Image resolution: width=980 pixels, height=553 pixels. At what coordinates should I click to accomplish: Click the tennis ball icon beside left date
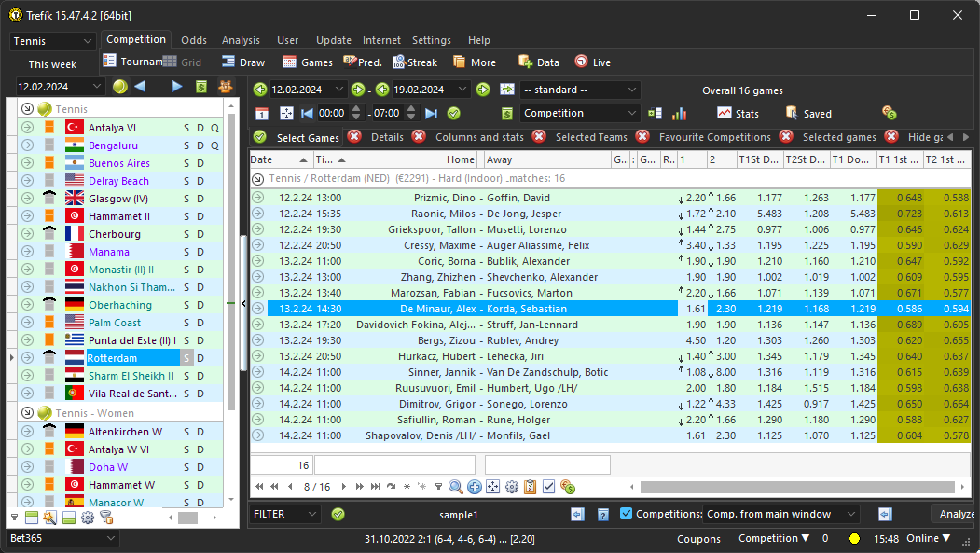coord(120,87)
